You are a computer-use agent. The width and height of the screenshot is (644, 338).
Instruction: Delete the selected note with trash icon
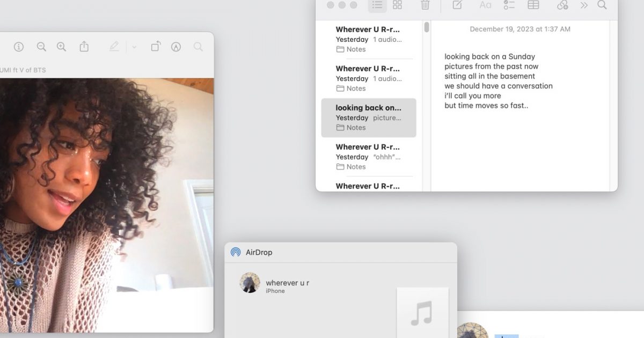tap(425, 5)
